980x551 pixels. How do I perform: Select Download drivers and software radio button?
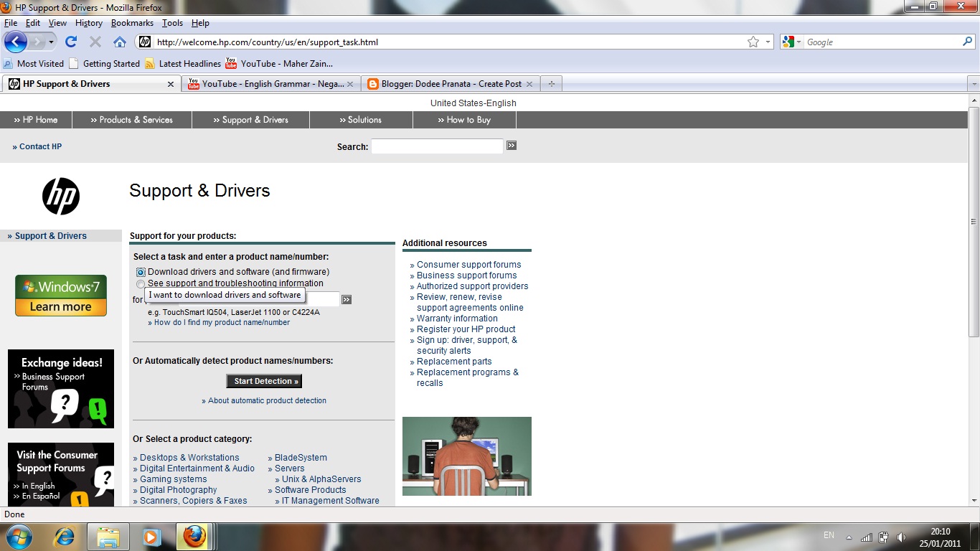(x=141, y=273)
